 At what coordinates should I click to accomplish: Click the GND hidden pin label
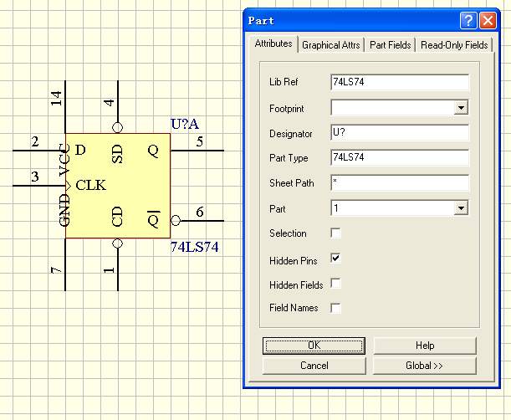(64, 210)
